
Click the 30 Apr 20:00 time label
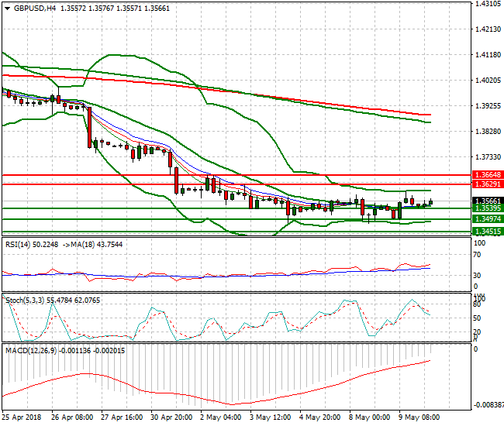[171, 417]
